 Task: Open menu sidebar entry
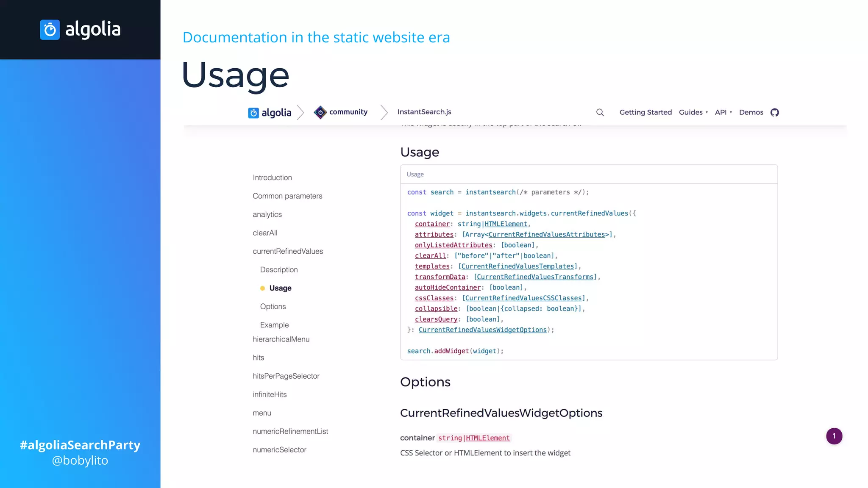(x=262, y=413)
